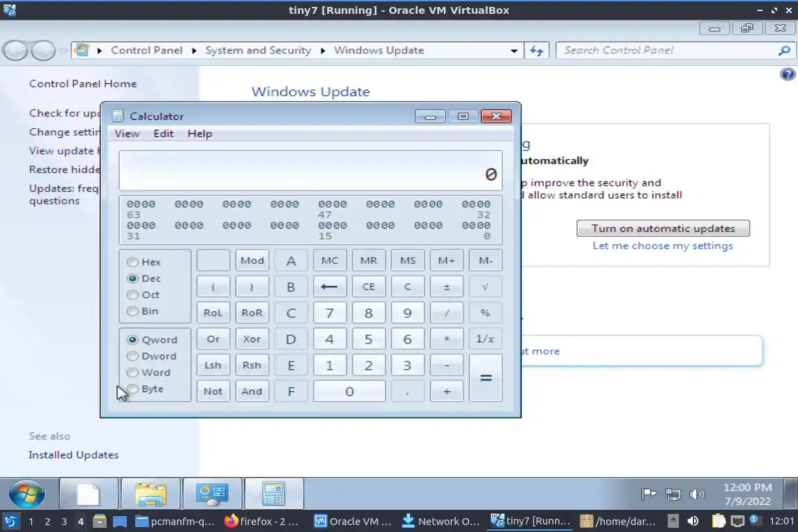Click the Windows Update breadcrumb
Viewport: 798px width, 532px height.
379,51
